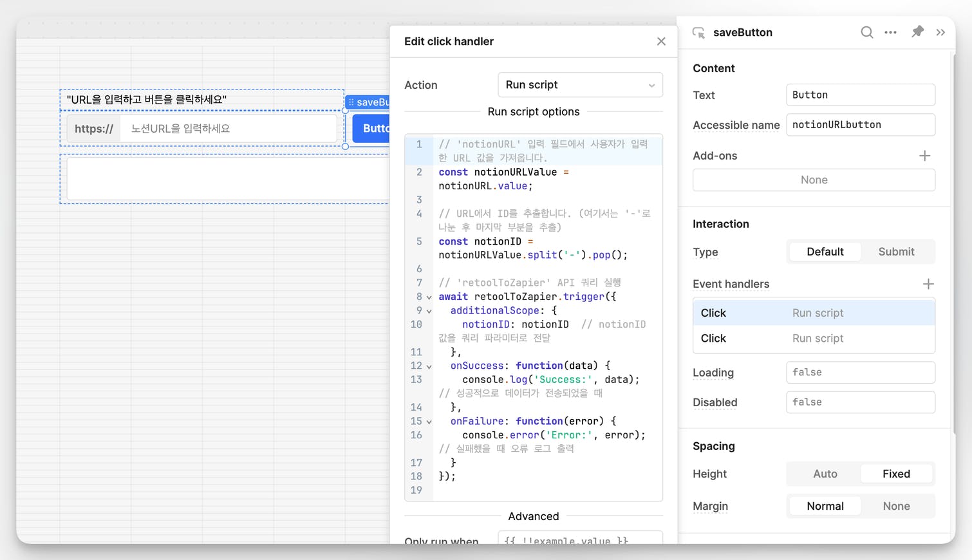
Task: Add a new add-on with plus icon
Action: click(x=924, y=156)
